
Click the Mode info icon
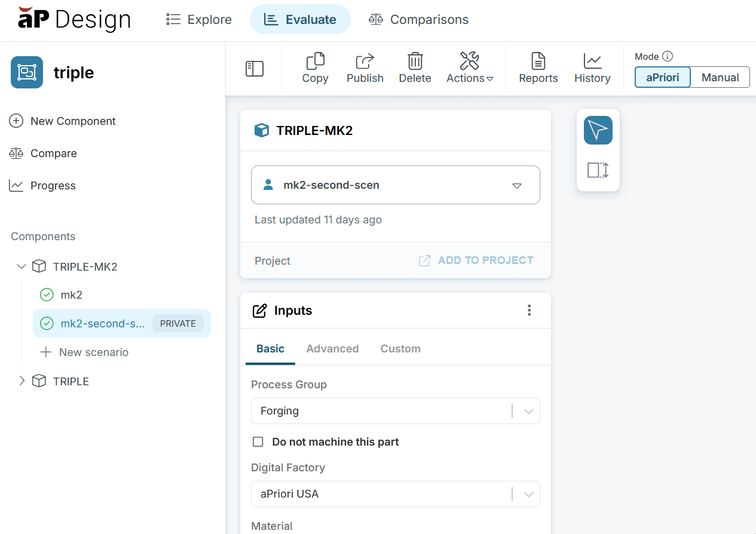[x=668, y=56]
